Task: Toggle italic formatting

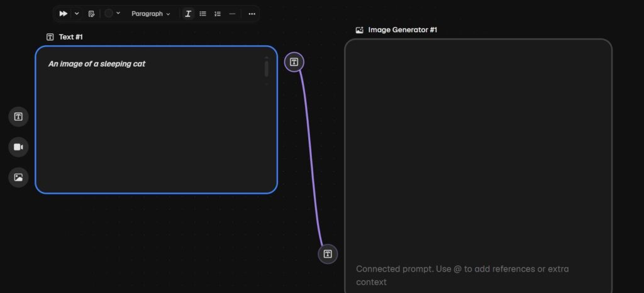Action: point(188,14)
